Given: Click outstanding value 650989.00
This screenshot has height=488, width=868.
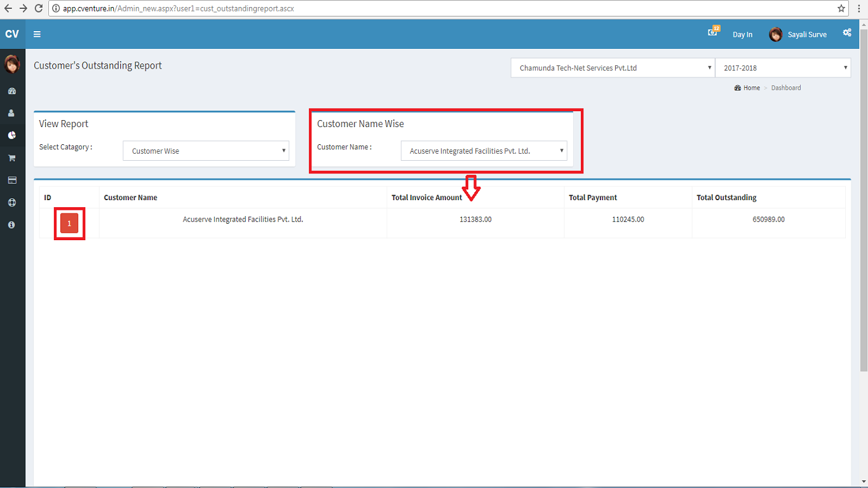Looking at the screenshot, I should click(768, 219).
